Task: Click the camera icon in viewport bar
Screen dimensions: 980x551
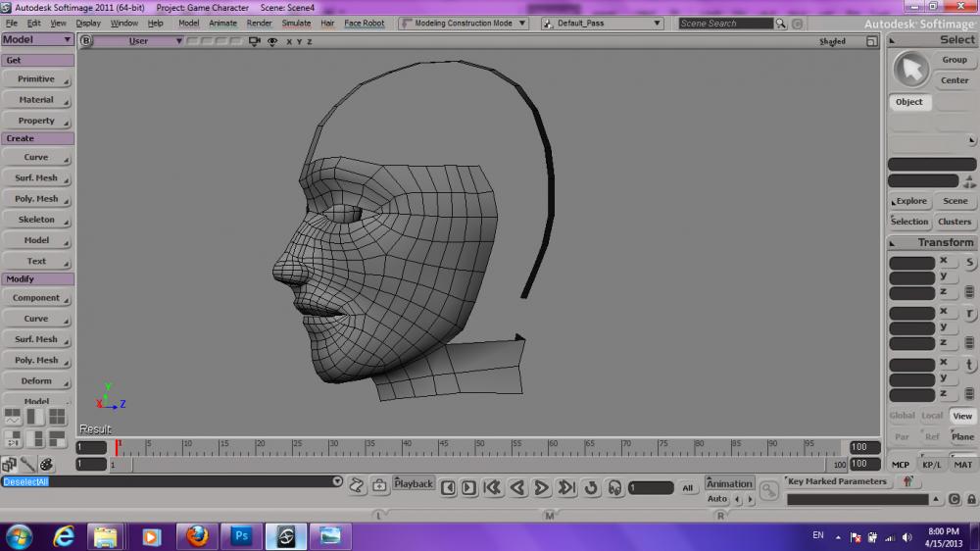Action: tap(255, 41)
